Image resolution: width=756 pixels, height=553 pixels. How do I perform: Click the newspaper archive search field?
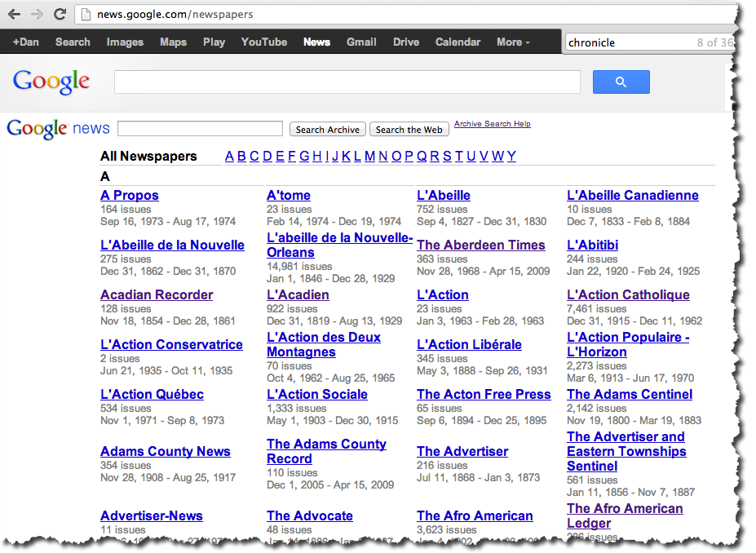click(199, 128)
